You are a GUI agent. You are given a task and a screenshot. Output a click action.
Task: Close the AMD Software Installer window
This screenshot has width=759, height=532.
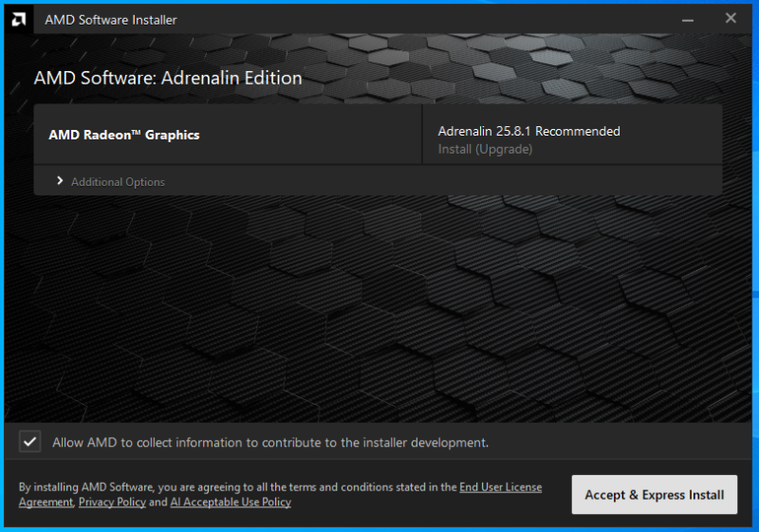pos(731,18)
